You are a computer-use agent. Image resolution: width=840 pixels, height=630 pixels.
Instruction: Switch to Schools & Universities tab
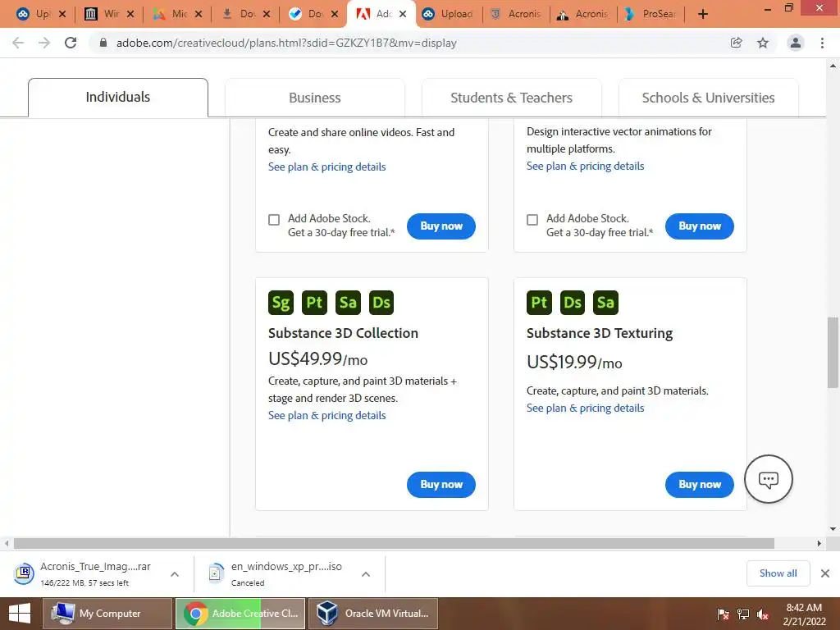(708, 98)
